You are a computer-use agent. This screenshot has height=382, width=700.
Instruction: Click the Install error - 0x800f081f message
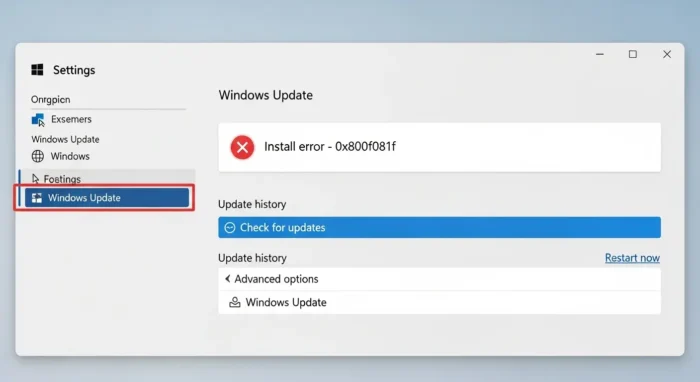tap(329, 146)
